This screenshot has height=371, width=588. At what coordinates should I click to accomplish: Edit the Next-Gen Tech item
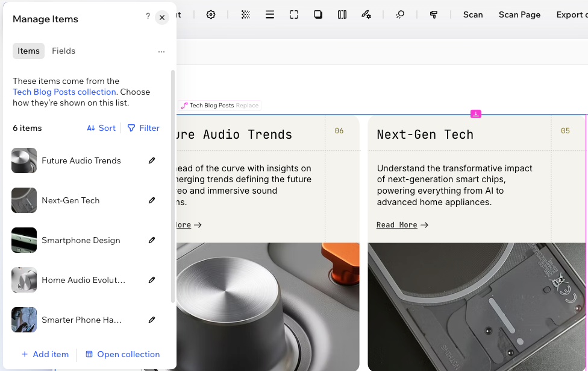(151, 200)
